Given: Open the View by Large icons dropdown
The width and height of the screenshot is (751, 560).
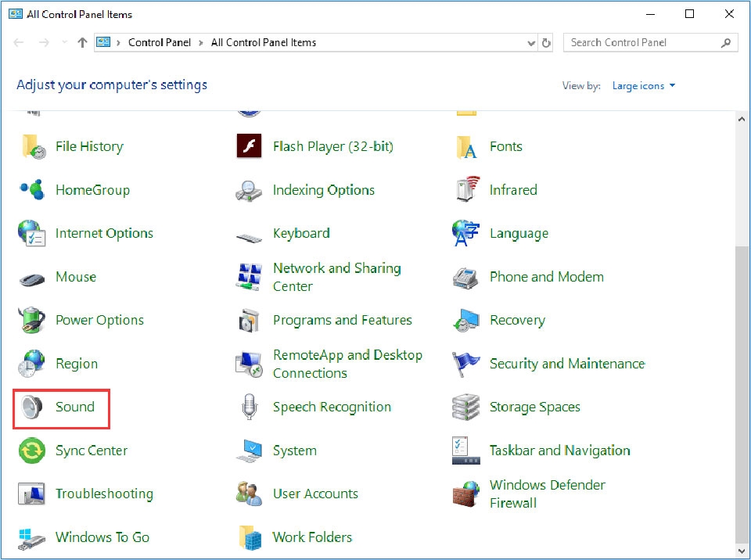Looking at the screenshot, I should [x=643, y=86].
